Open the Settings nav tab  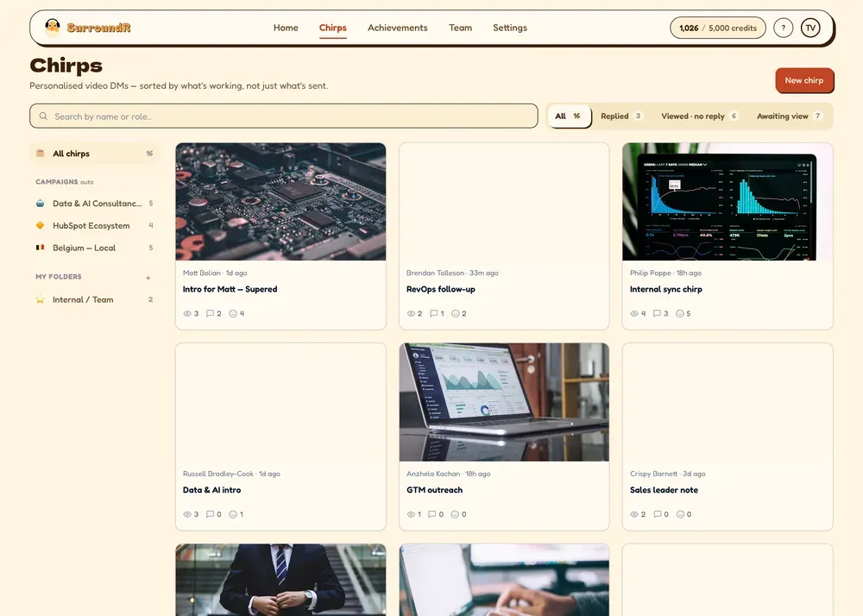510,28
